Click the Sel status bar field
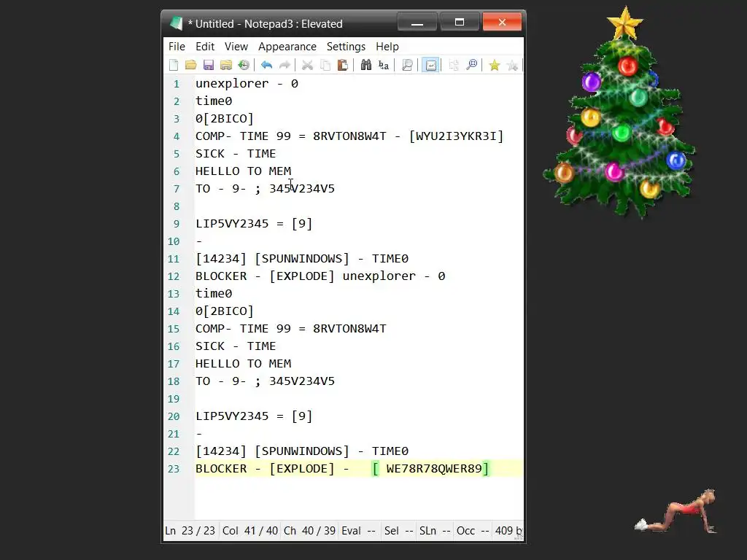This screenshot has width=747, height=560. 399,531
